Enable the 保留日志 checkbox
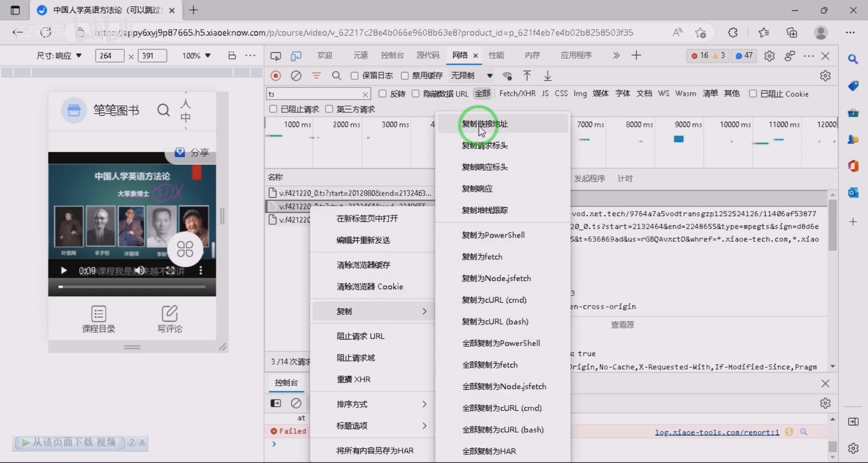 click(354, 75)
